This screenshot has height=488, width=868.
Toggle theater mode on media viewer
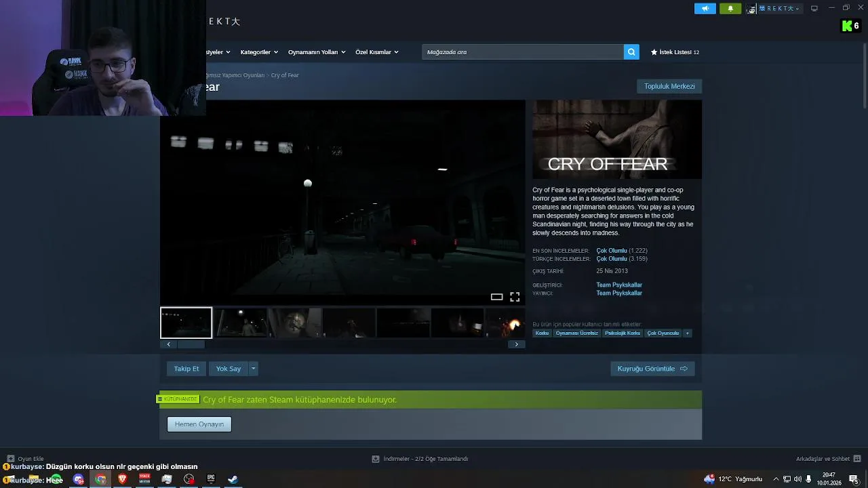(496, 297)
